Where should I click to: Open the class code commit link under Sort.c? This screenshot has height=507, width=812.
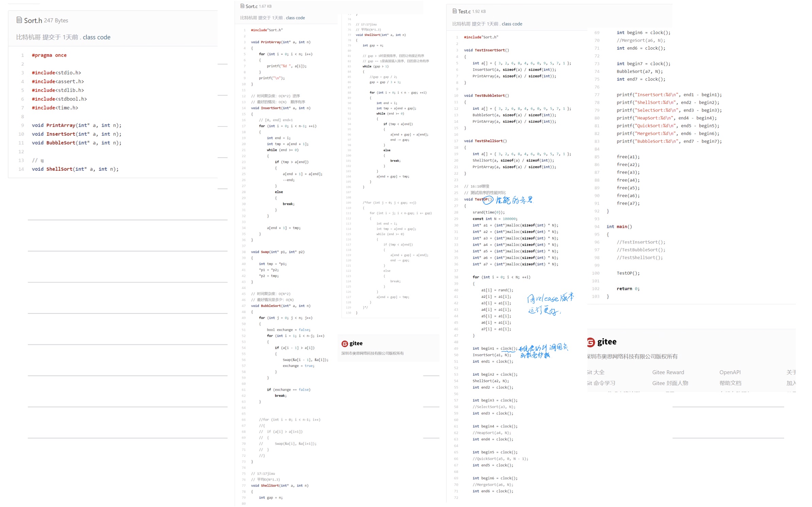click(295, 18)
